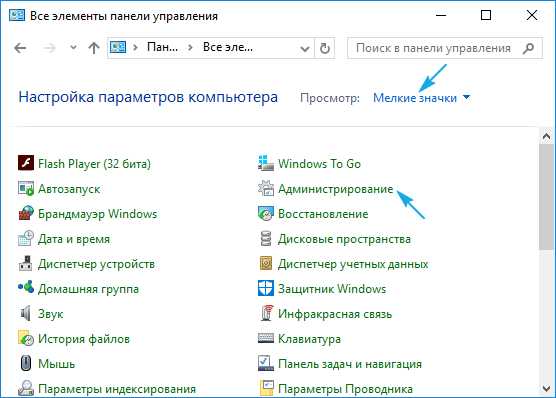
Task: Click the Мышь mouse icon
Action: [x=26, y=364]
